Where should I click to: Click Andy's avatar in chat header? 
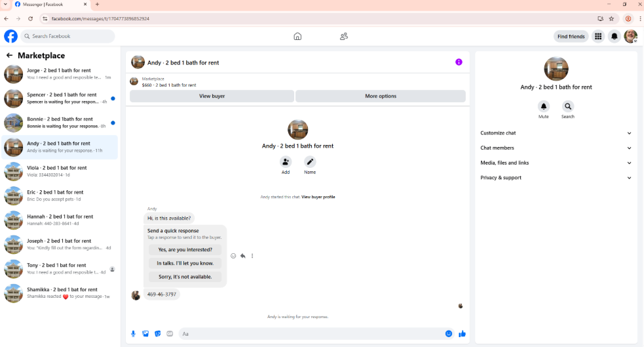point(138,62)
